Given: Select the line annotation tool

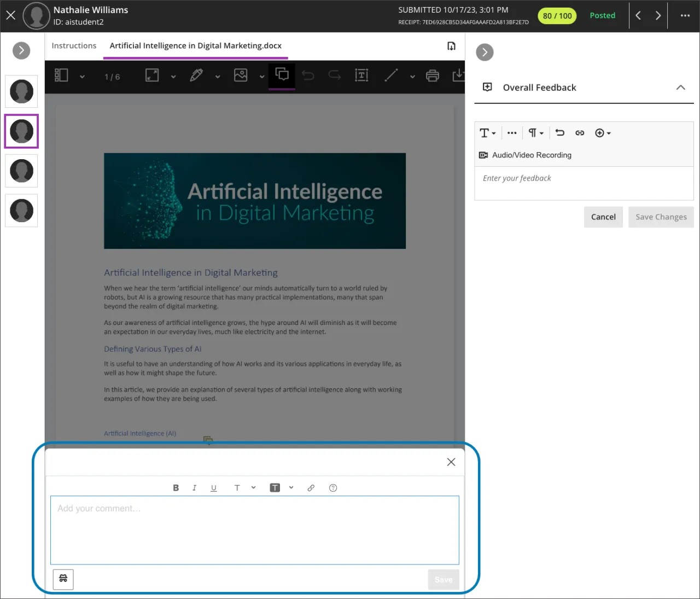Looking at the screenshot, I should pyautogui.click(x=391, y=75).
